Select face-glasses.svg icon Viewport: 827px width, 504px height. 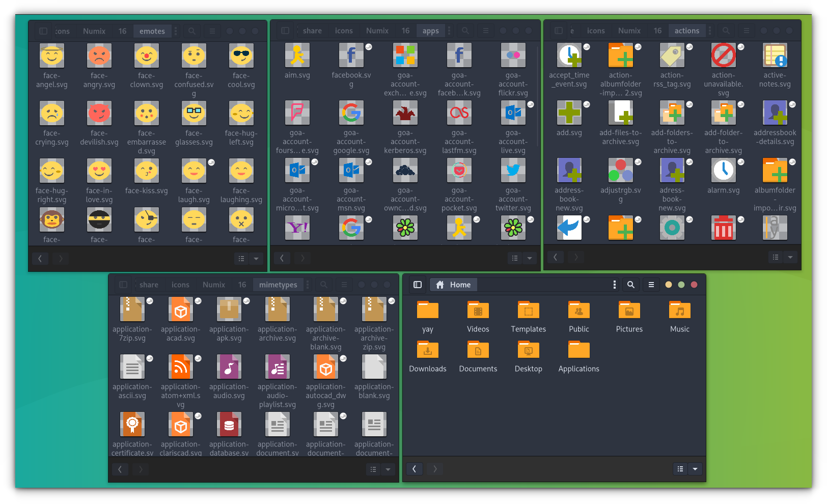click(194, 113)
